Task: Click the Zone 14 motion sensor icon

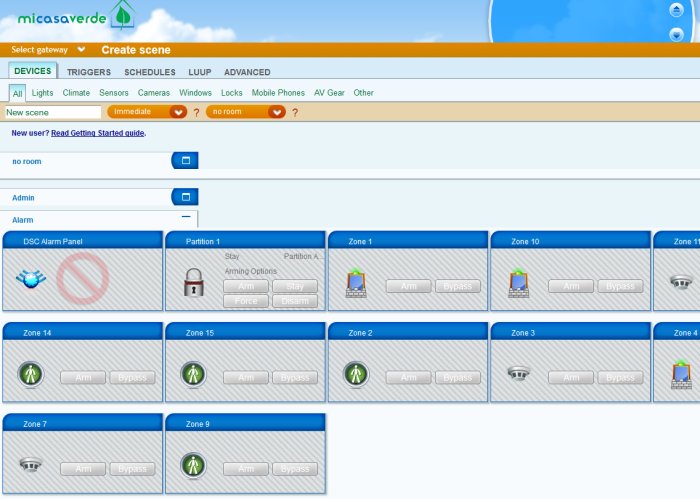Action: 31,374
